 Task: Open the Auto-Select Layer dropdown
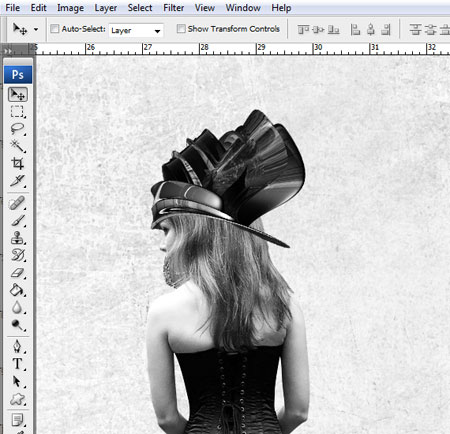pyautogui.click(x=136, y=31)
